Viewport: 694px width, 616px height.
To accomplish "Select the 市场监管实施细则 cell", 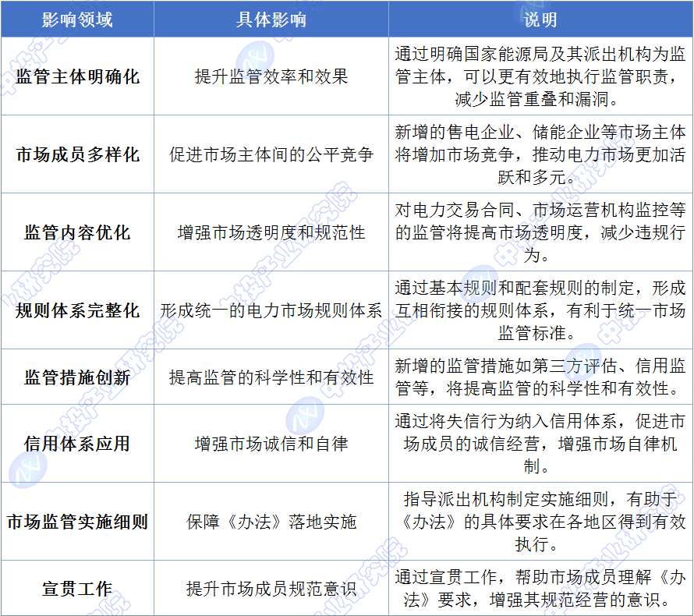I will tap(77, 522).
